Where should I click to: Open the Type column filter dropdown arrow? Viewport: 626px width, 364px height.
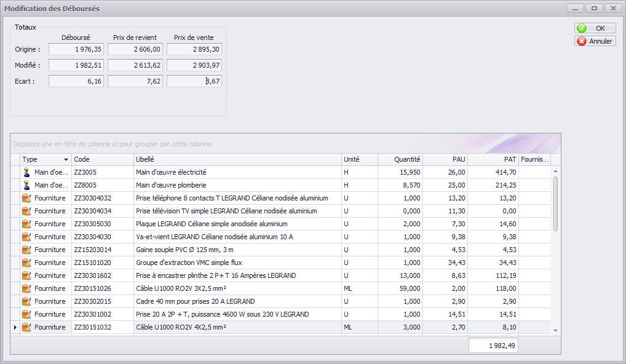click(66, 160)
